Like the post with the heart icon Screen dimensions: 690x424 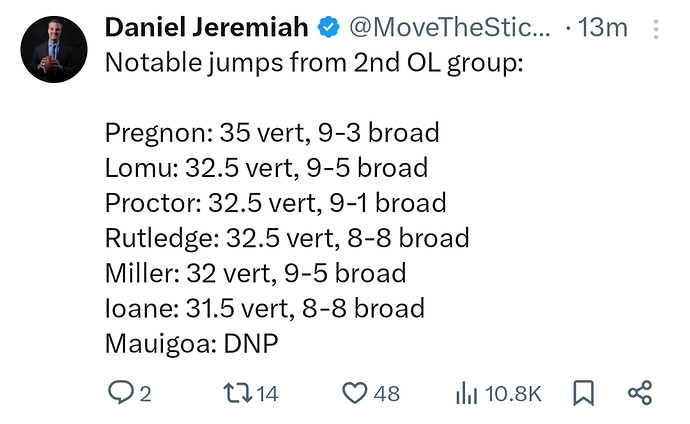pos(354,393)
